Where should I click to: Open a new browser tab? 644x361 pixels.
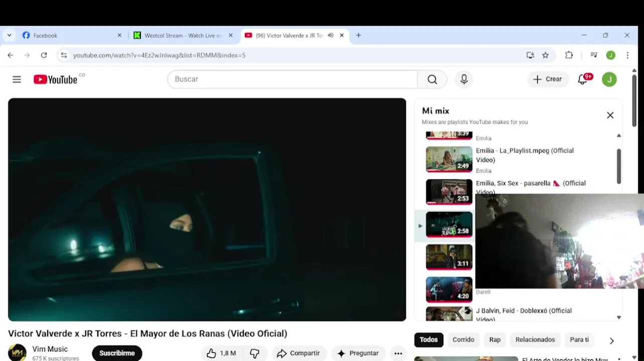tap(358, 36)
